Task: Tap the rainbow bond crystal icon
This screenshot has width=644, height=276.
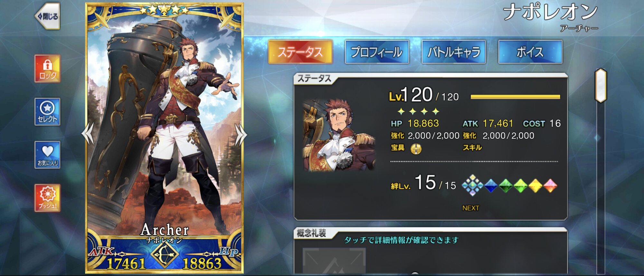Action: 472,186
